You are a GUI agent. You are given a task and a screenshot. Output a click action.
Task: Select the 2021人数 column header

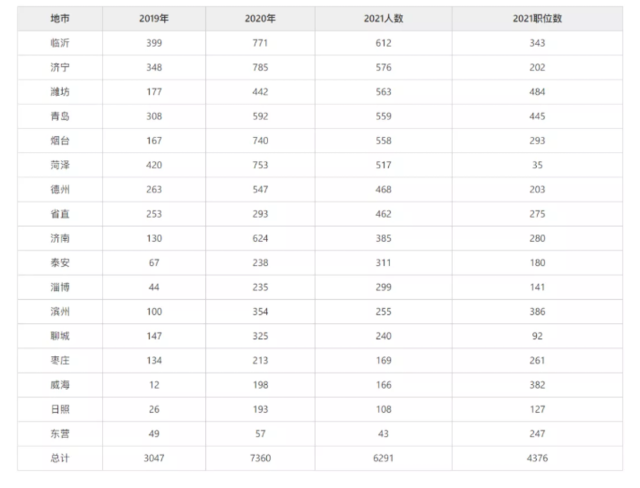(x=383, y=18)
